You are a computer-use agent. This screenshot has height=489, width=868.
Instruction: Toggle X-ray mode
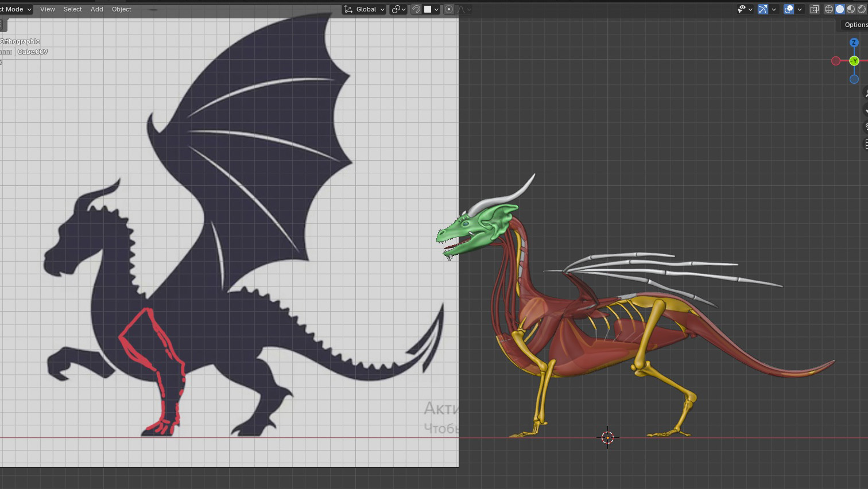(814, 9)
